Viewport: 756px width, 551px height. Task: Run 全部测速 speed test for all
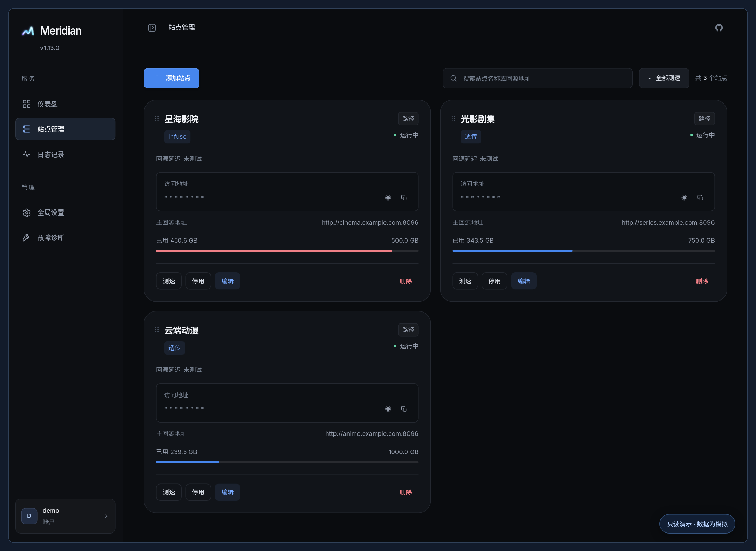[664, 78]
